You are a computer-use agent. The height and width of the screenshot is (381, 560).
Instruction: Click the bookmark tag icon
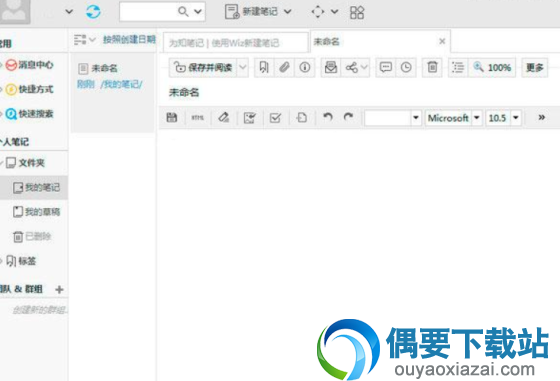(x=264, y=67)
